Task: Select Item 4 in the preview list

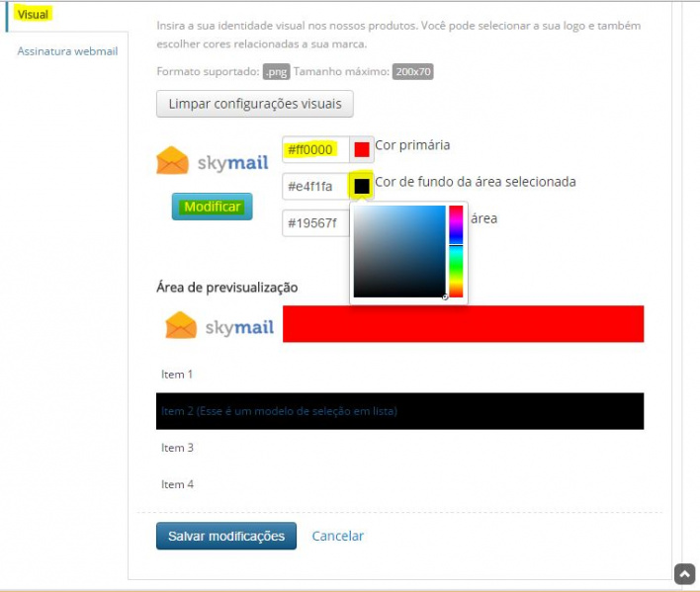Action: pyautogui.click(x=178, y=484)
